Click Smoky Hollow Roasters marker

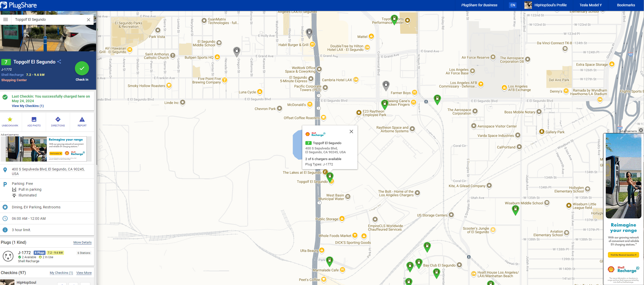click(x=169, y=85)
